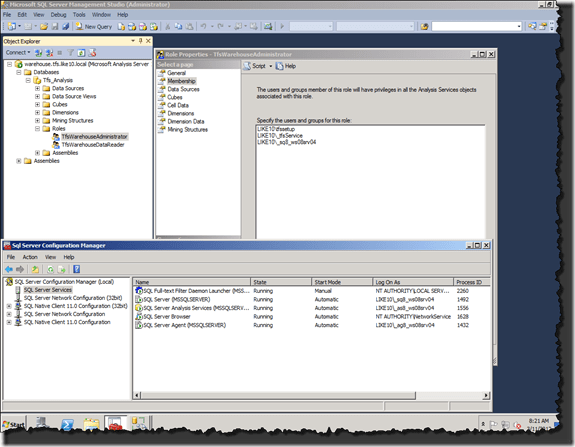Expand the Dimensions folder in Object Explorer
Image resolution: width=575 pixels, height=447 pixels.
[37, 113]
